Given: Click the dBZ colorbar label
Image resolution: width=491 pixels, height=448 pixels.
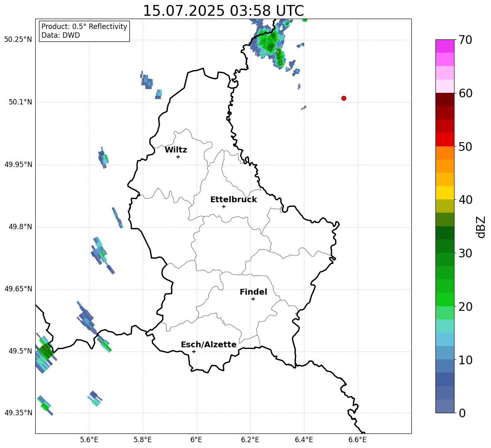Looking at the screenshot, I should [481, 227].
